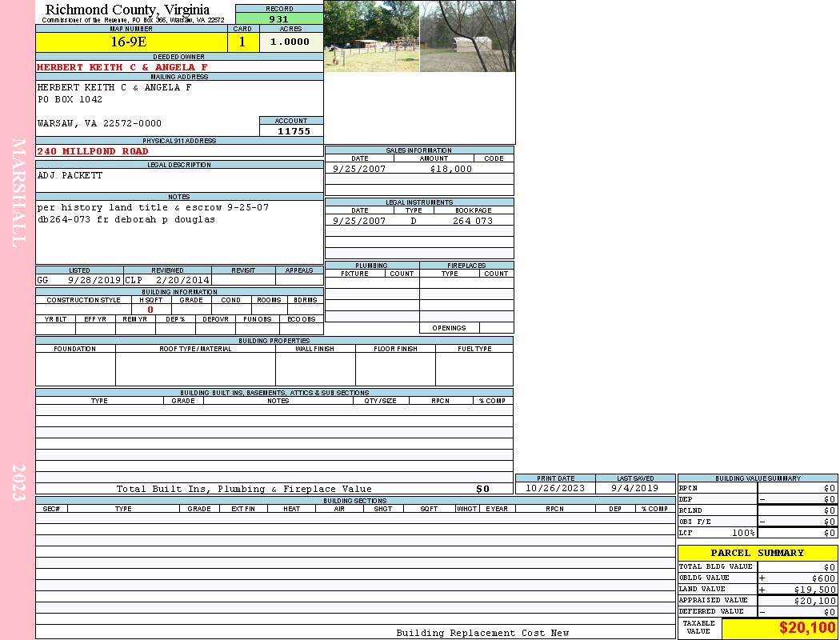Click the green record number 931
The width and height of the screenshot is (840, 640).
279,19
